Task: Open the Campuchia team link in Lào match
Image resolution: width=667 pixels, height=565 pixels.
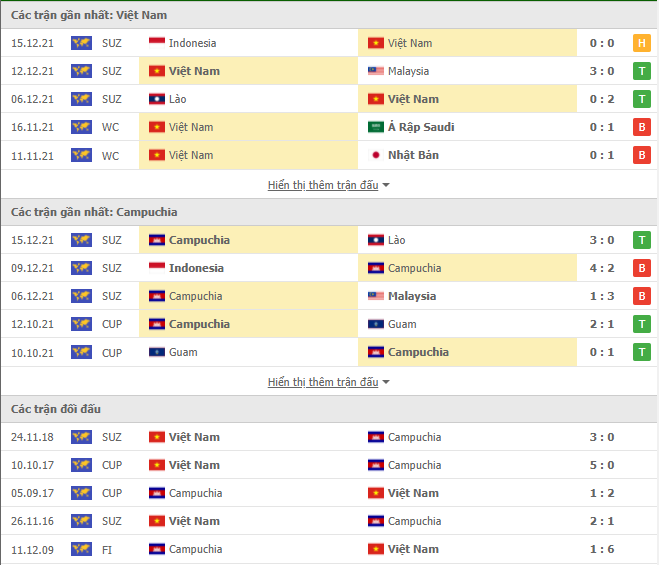Action: click(199, 240)
